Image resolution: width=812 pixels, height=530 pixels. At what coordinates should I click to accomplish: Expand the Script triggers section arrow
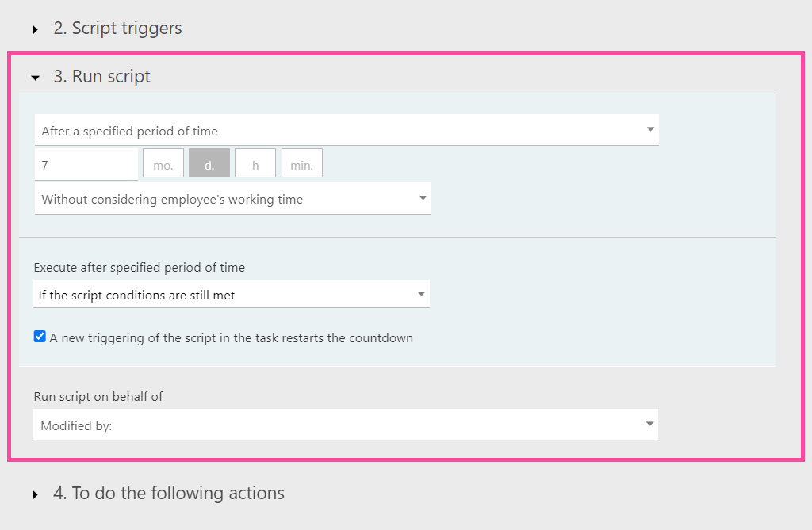click(35, 29)
